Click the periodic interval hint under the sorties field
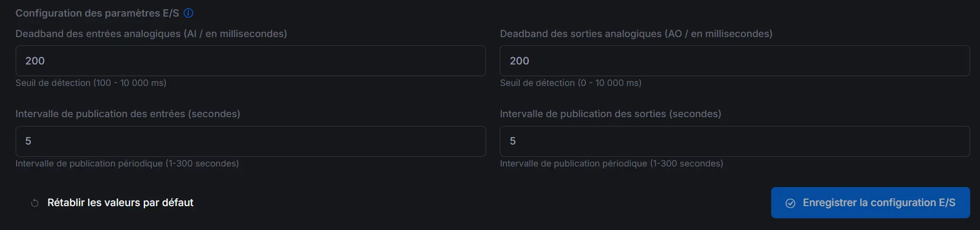The image size is (980, 230). [x=611, y=164]
